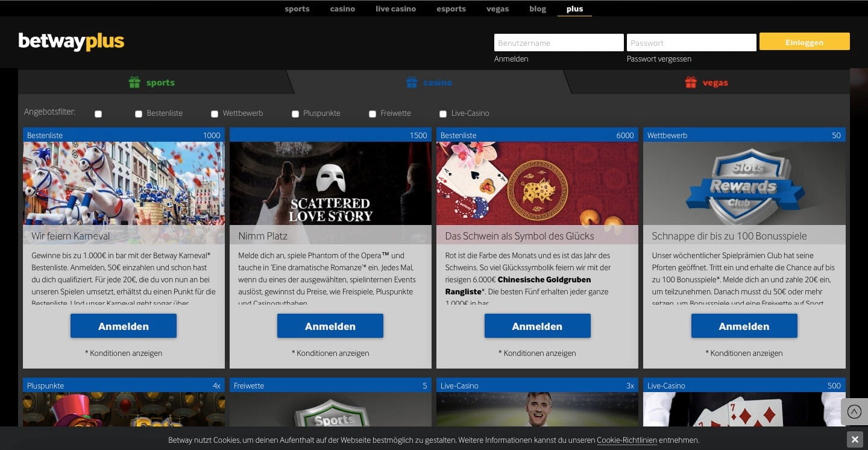Click the Live-Casino 3x card header
Screen dimensions: 868x450
[x=537, y=385]
